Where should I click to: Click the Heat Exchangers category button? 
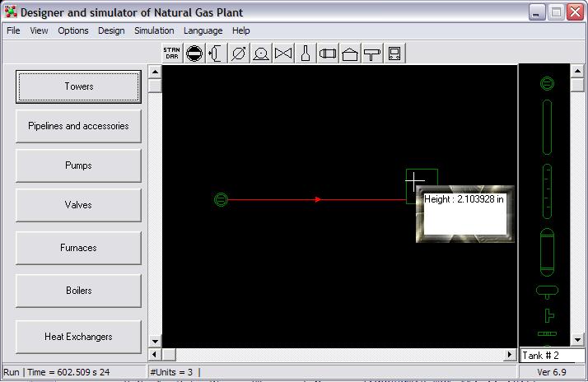(x=78, y=337)
